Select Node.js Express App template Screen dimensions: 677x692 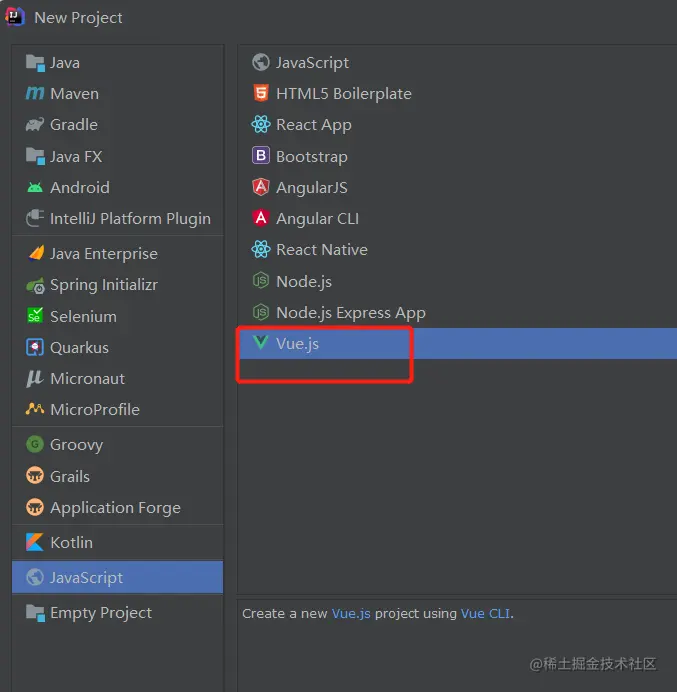[457, 312]
